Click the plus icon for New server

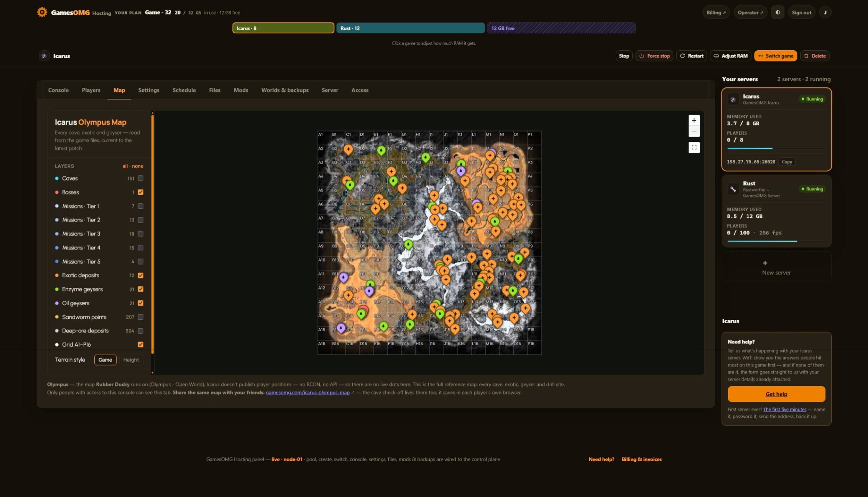(x=765, y=263)
